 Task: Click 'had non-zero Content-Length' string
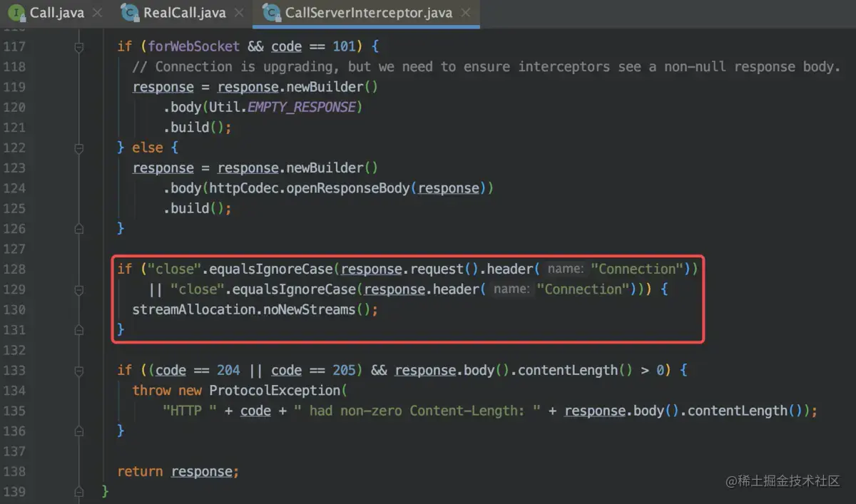coord(416,411)
